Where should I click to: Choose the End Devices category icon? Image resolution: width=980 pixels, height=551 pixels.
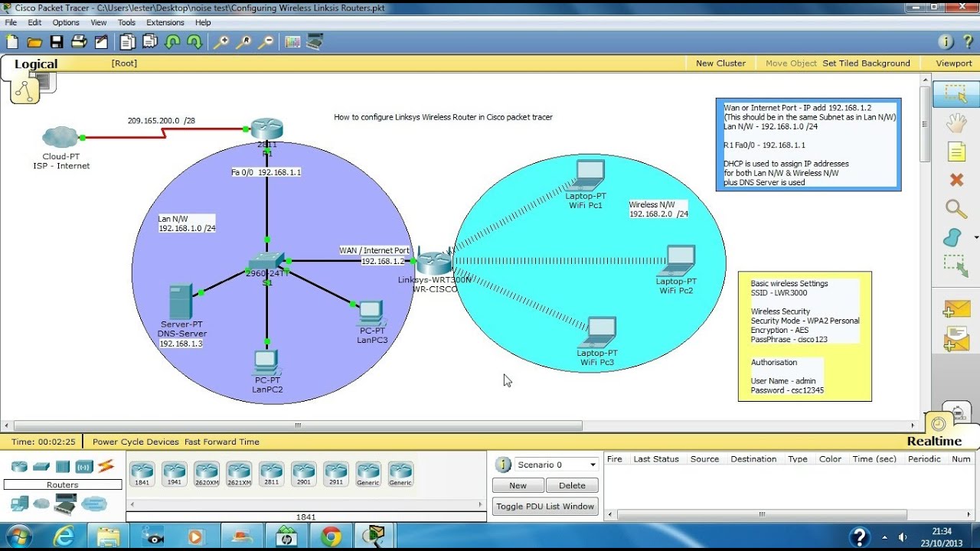pyautogui.click(x=19, y=504)
